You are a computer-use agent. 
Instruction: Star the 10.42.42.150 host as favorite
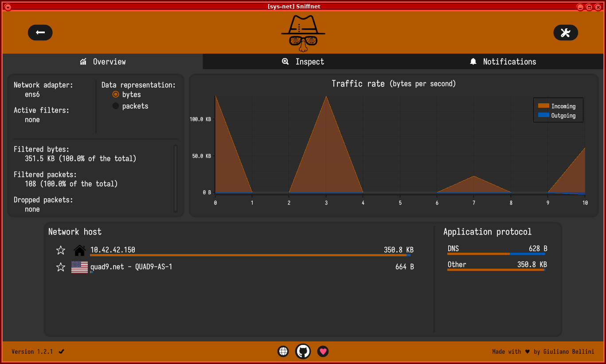point(61,250)
